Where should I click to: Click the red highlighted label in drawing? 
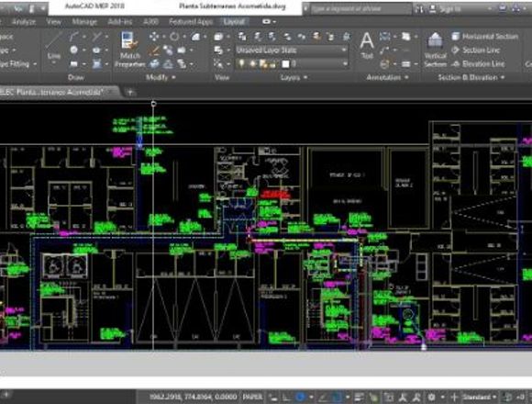coord(275,194)
